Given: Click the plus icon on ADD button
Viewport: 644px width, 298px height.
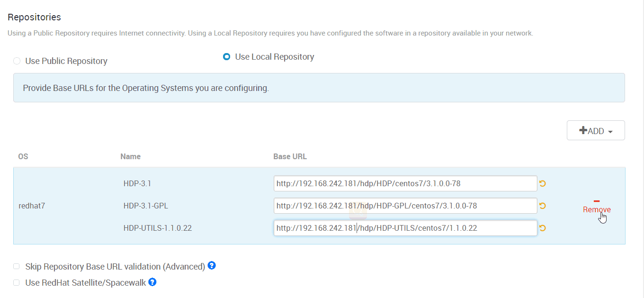Looking at the screenshot, I should tap(583, 130).
